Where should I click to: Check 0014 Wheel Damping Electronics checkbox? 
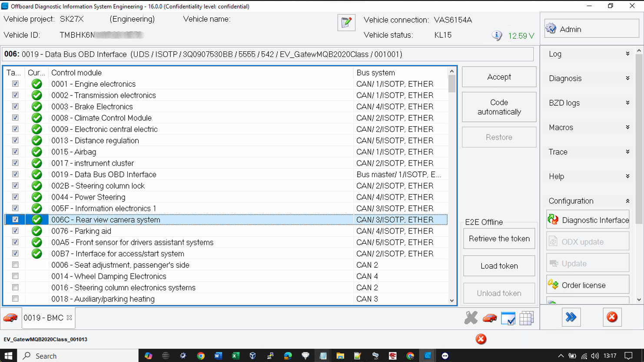[x=15, y=276]
